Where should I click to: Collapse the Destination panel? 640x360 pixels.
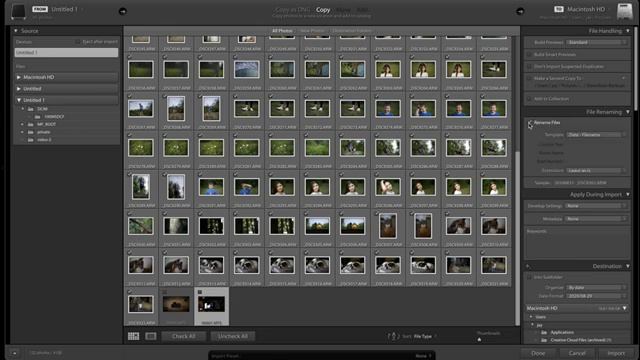(x=628, y=266)
